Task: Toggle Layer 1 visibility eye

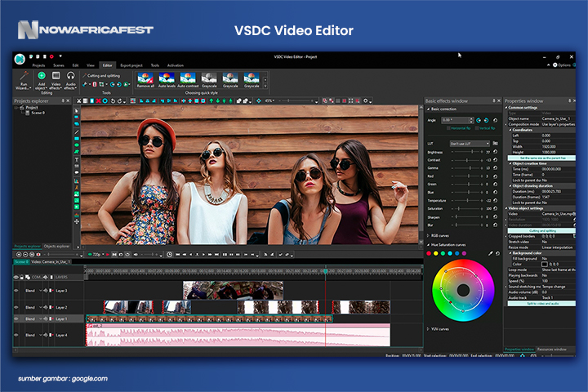Action: click(x=16, y=318)
